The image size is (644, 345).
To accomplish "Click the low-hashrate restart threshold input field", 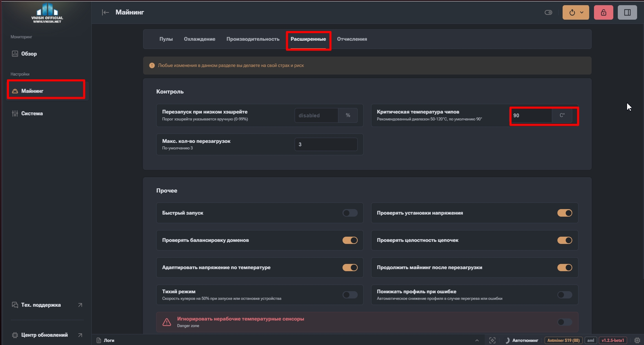I will click(x=316, y=115).
